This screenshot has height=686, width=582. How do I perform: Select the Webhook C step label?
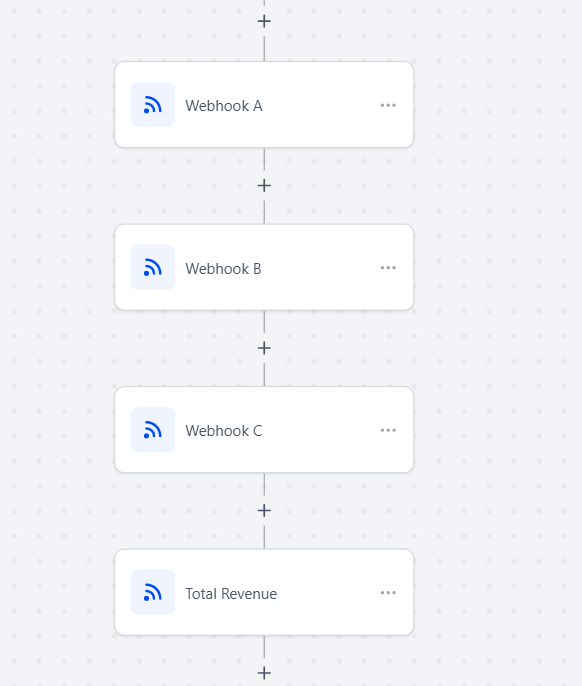[x=224, y=431]
